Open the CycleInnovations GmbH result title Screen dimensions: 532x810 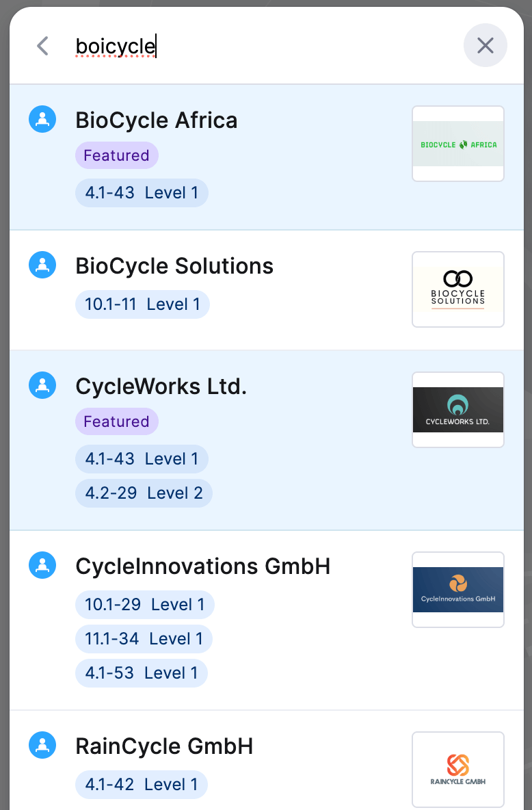point(202,566)
